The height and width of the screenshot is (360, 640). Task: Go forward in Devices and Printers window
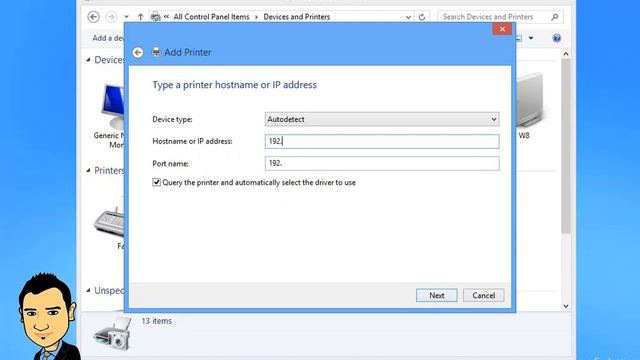pos(111,17)
